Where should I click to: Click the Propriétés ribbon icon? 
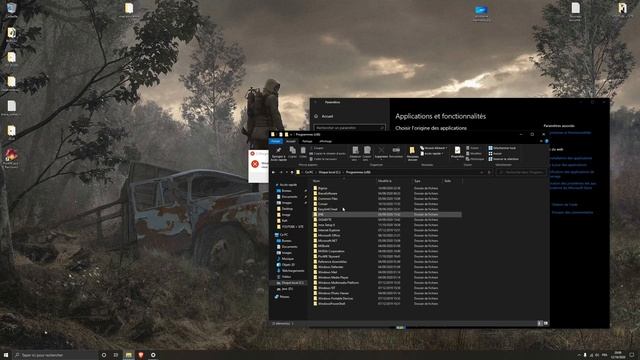pyautogui.click(x=458, y=150)
